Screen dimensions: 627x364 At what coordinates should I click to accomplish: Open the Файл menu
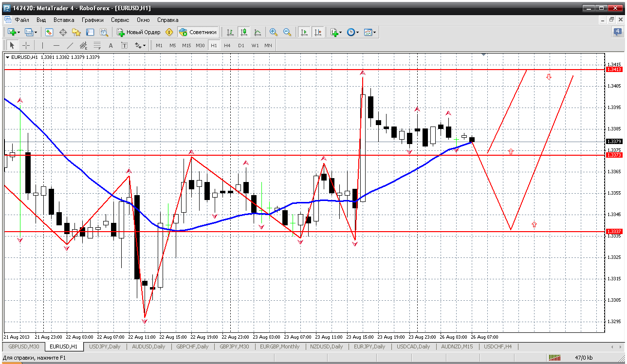coord(22,20)
